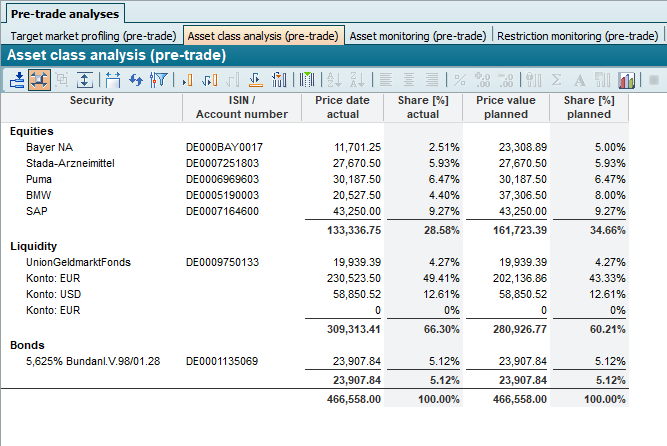This screenshot has width=667, height=446.
Task: Click the Security column header
Action: point(91,100)
